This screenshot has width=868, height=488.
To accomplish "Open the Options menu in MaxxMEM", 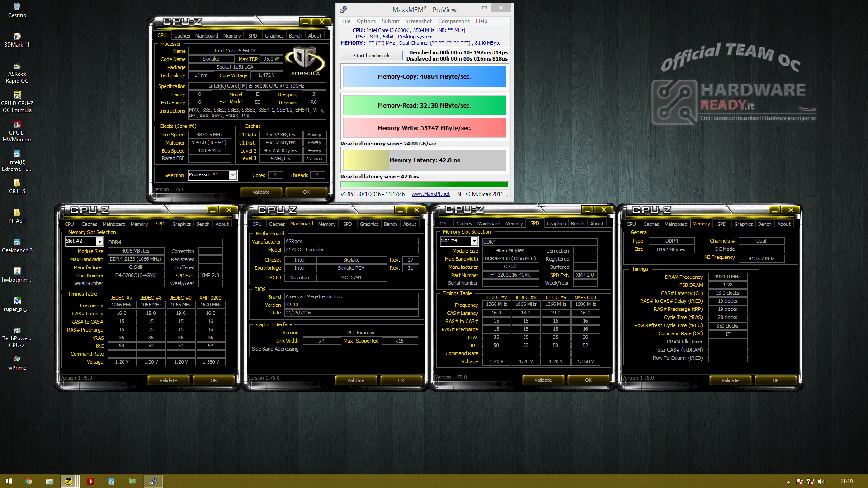I will coord(366,21).
